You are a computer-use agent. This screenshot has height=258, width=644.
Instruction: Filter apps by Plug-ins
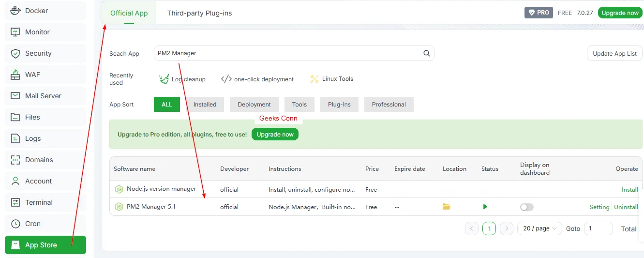coord(339,104)
